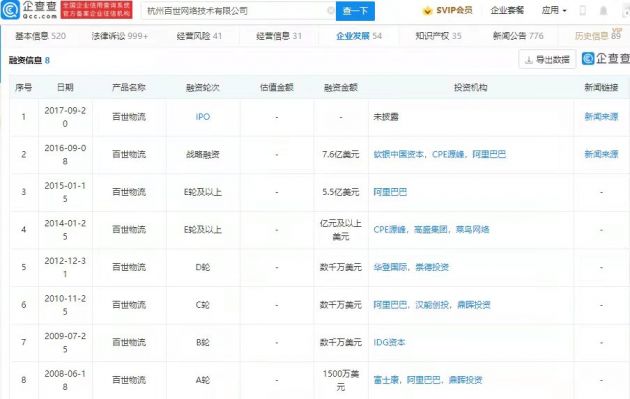
Task: Open CPE源峰 in the 2014-01-25 row
Action: 389,230
